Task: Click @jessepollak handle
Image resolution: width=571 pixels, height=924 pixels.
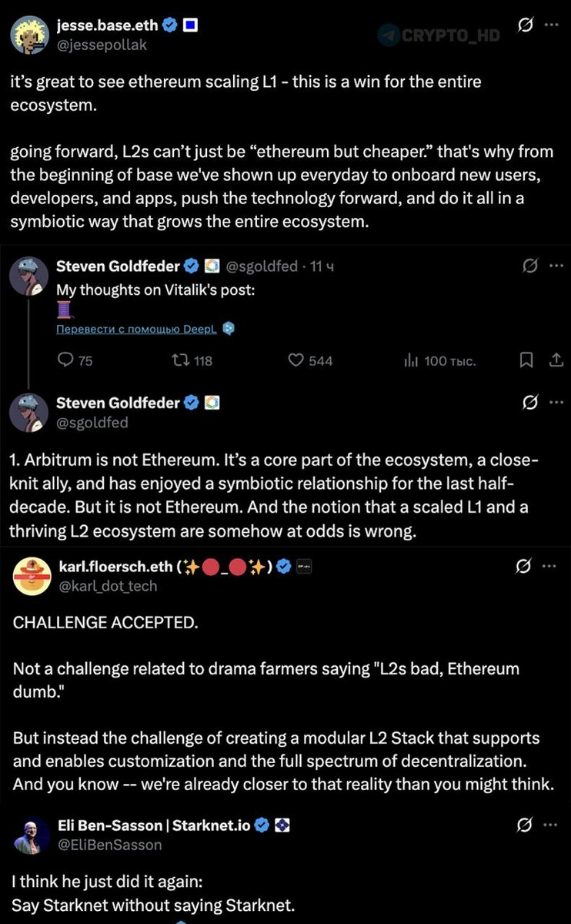Action: (102, 45)
